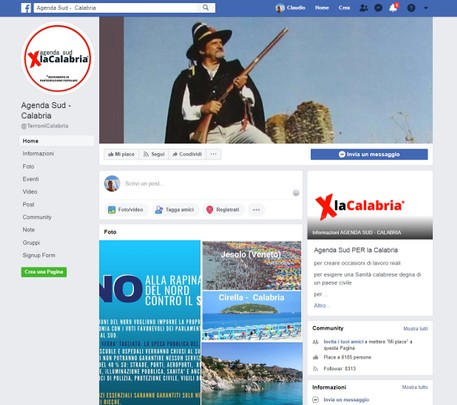The width and height of the screenshot is (457, 405).
Task: Go to Home in top navigation
Action: (322, 8)
